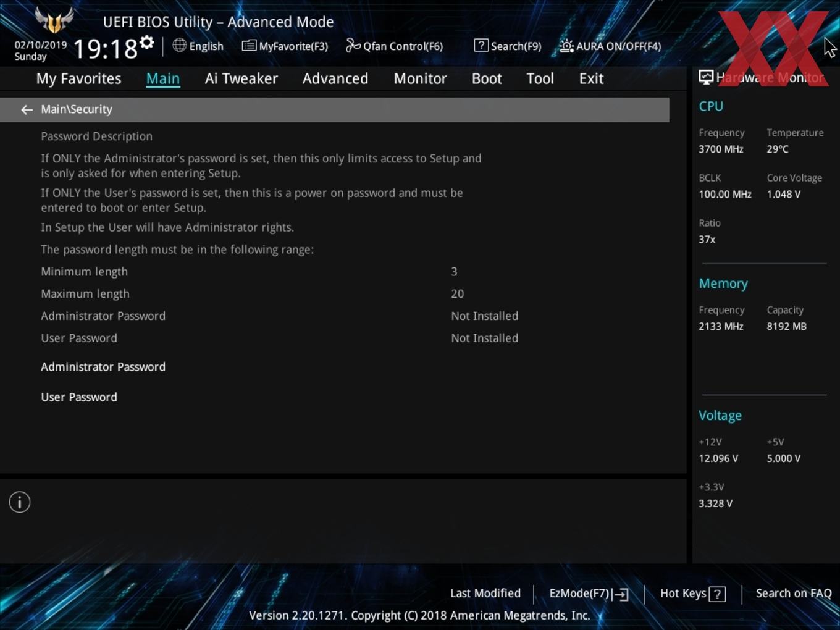Open Qfan Control fan icon

[x=353, y=46]
